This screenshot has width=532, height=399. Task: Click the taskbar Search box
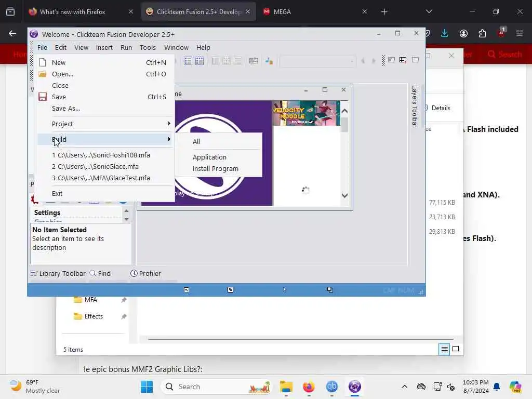pyautogui.click(x=217, y=387)
